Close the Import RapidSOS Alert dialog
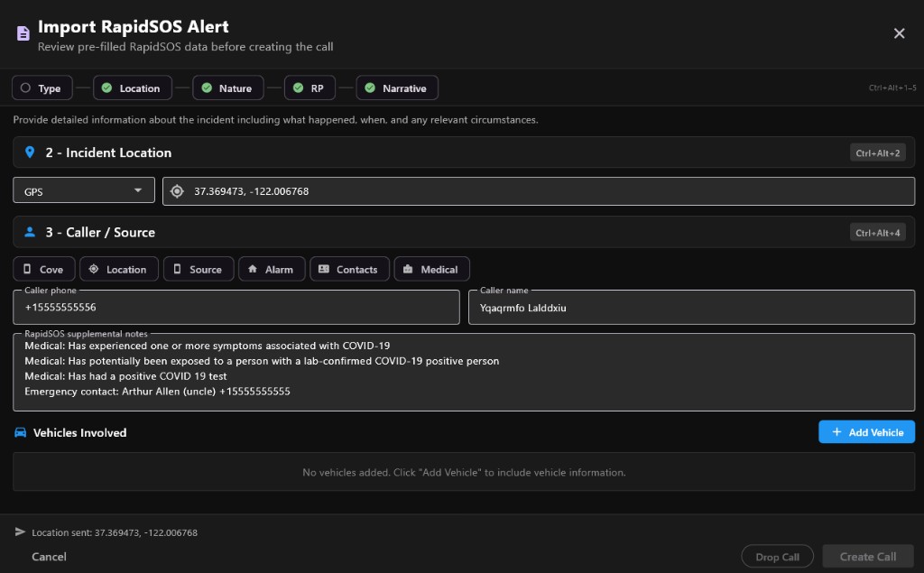Screen dimensions: 924x573 pos(899,33)
